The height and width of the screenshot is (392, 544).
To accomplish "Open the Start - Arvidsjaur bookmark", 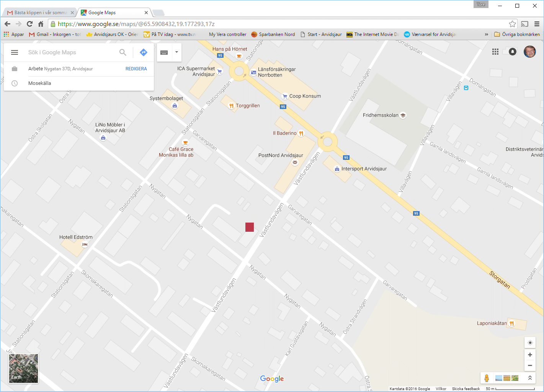I will tap(321, 34).
